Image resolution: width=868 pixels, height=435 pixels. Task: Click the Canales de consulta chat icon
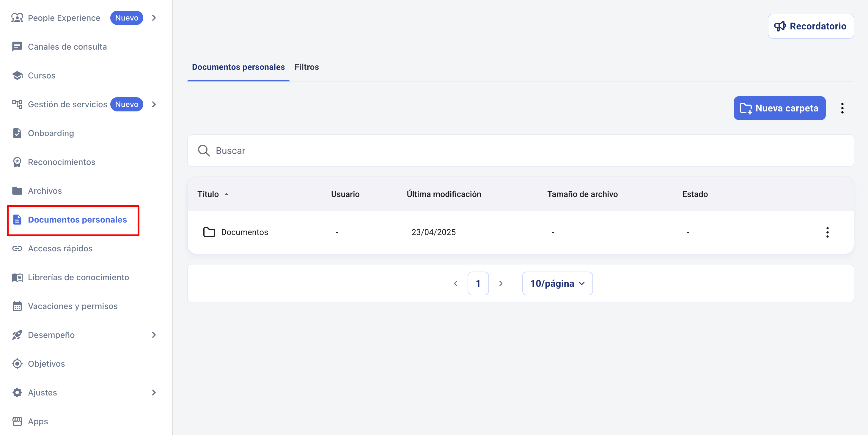point(17,46)
